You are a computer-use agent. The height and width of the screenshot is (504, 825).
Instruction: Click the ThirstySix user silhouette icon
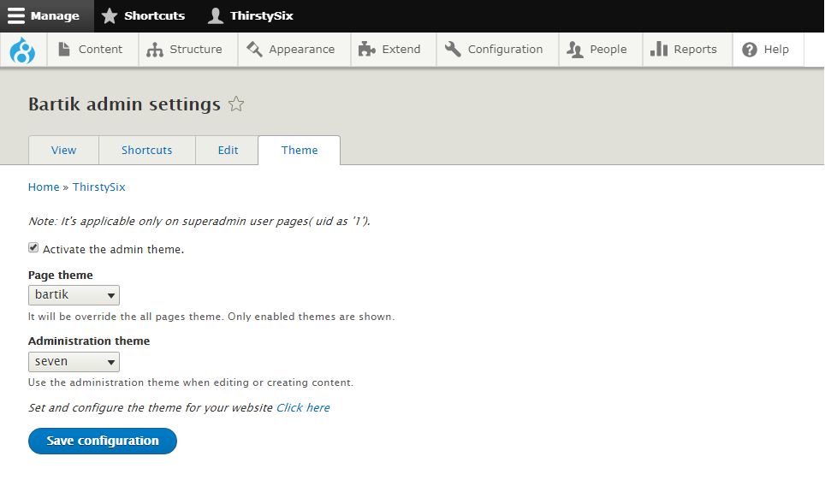(215, 15)
